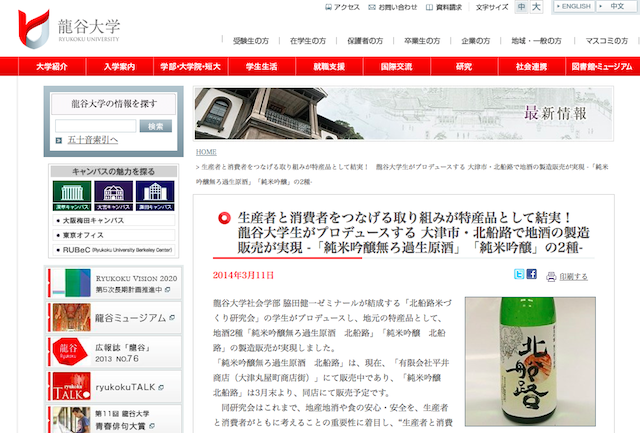Image resolution: width=640 pixels, height=433 pixels.
Task: Switch site language to ENGLISH
Action: click(x=573, y=7)
